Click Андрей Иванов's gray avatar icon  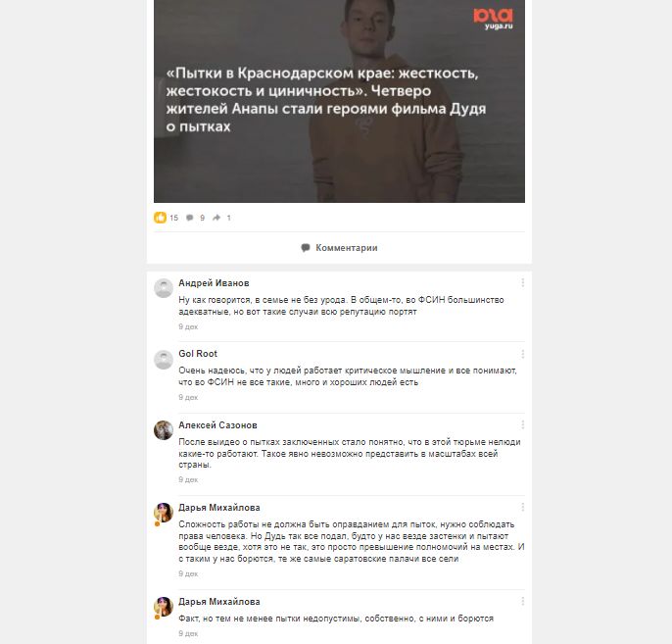coord(164,288)
